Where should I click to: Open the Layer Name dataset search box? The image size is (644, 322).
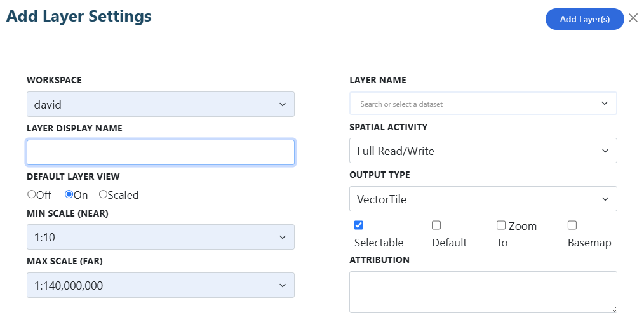(483, 104)
